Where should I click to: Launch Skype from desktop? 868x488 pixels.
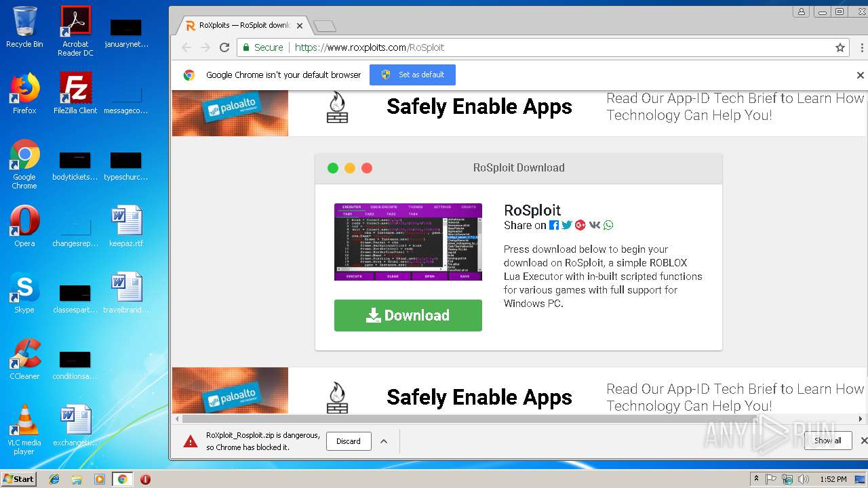tap(24, 292)
